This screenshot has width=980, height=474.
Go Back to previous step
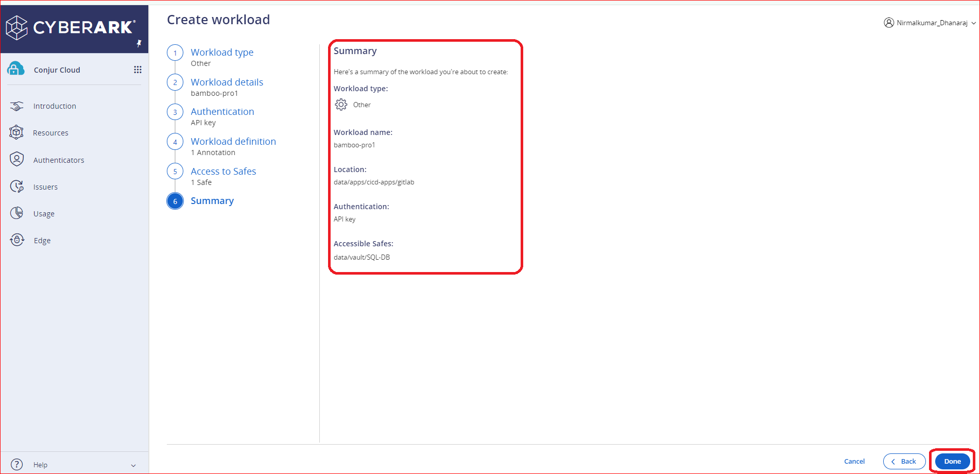pyautogui.click(x=904, y=461)
